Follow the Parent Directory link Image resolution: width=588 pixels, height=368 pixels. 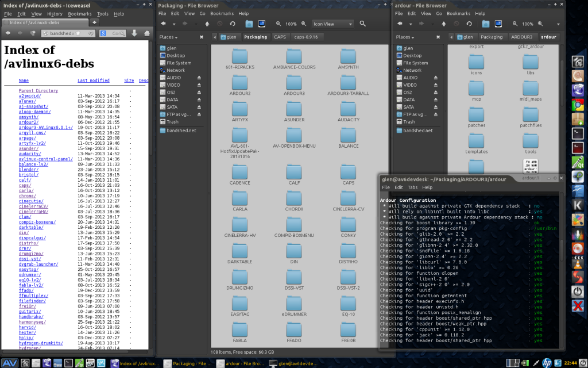[x=38, y=90]
